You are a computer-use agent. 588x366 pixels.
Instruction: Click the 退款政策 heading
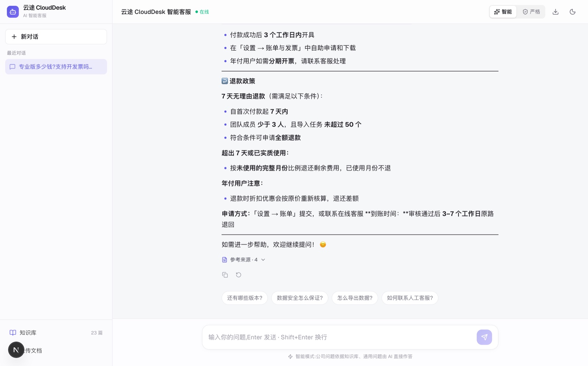click(x=242, y=81)
